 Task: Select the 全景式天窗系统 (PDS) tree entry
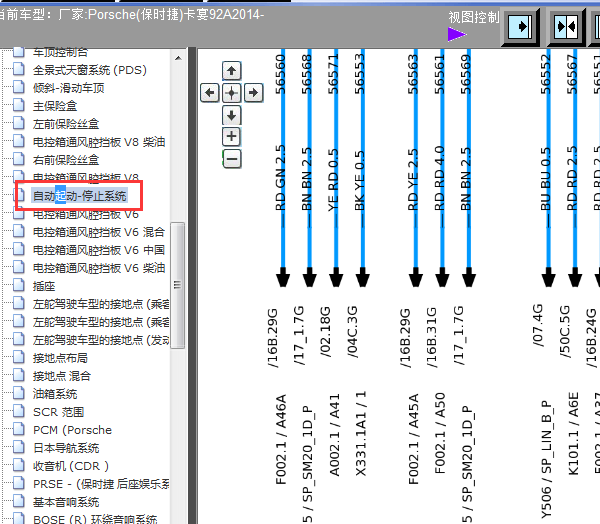pyautogui.click(x=90, y=70)
